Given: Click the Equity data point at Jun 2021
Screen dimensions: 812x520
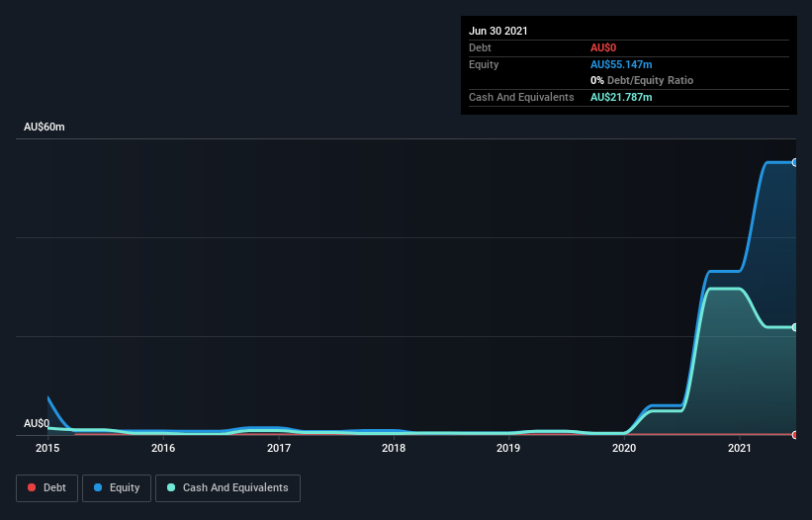Looking at the screenshot, I should [794, 162].
